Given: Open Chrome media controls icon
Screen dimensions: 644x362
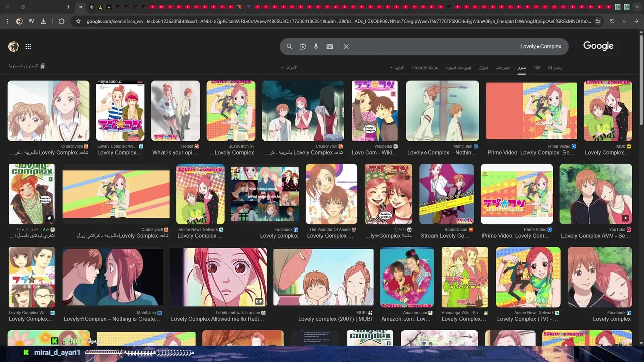Looking at the screenshot, I should (x=32, y=21).
